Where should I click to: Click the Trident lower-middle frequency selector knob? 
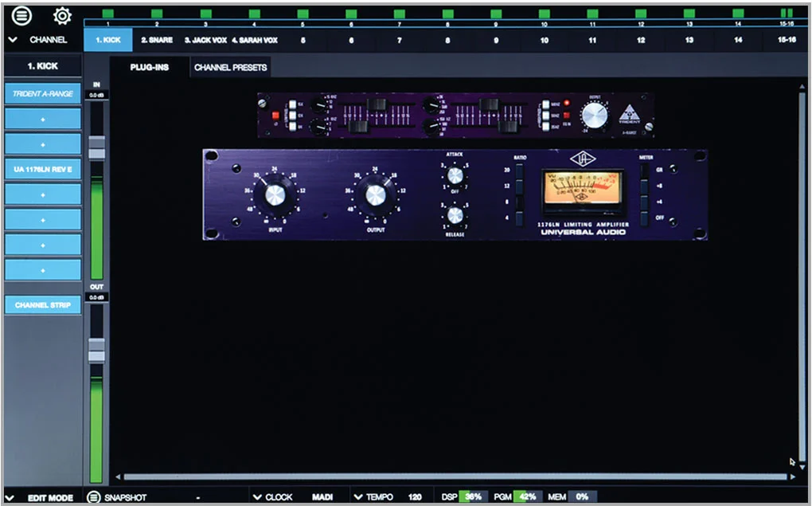pos(431,126)
